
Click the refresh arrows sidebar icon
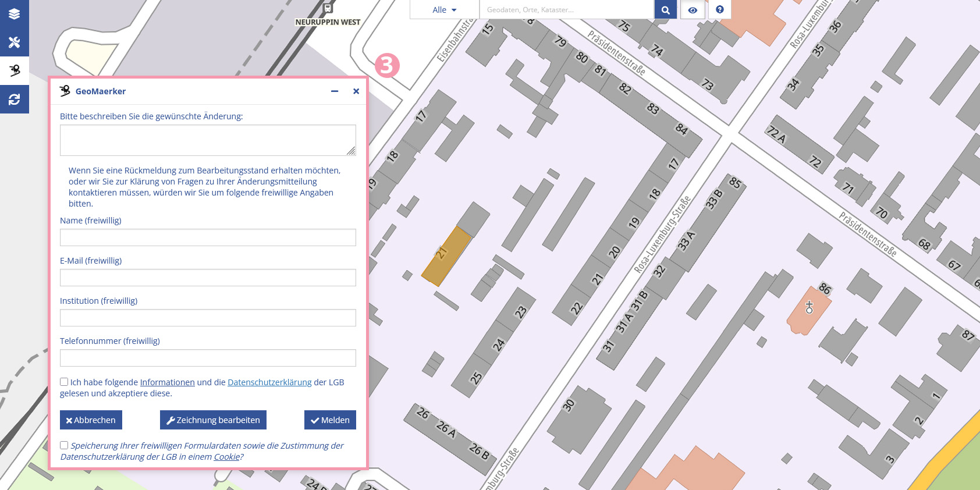coord(15,100)
